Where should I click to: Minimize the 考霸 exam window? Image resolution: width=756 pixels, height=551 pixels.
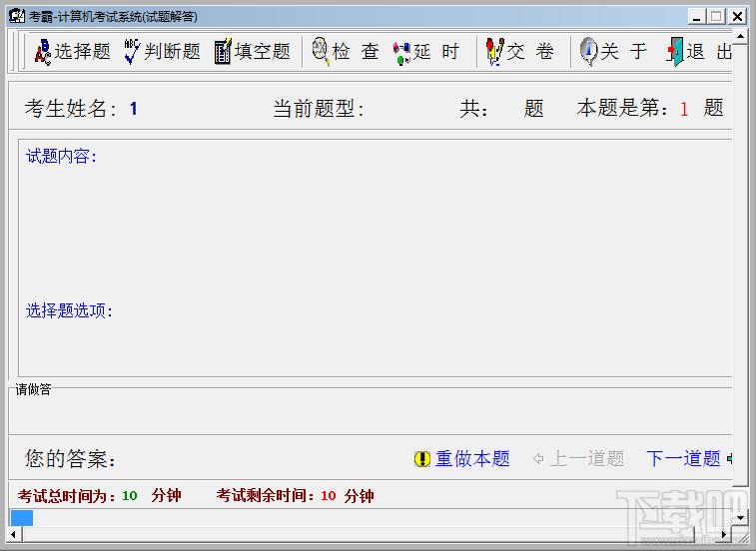[x=696, y=17]
